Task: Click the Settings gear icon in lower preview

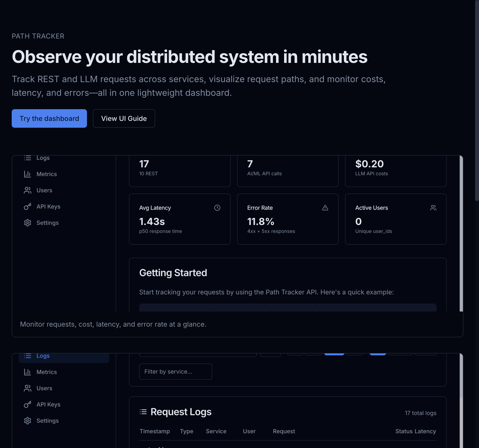Action: (28, 421)
